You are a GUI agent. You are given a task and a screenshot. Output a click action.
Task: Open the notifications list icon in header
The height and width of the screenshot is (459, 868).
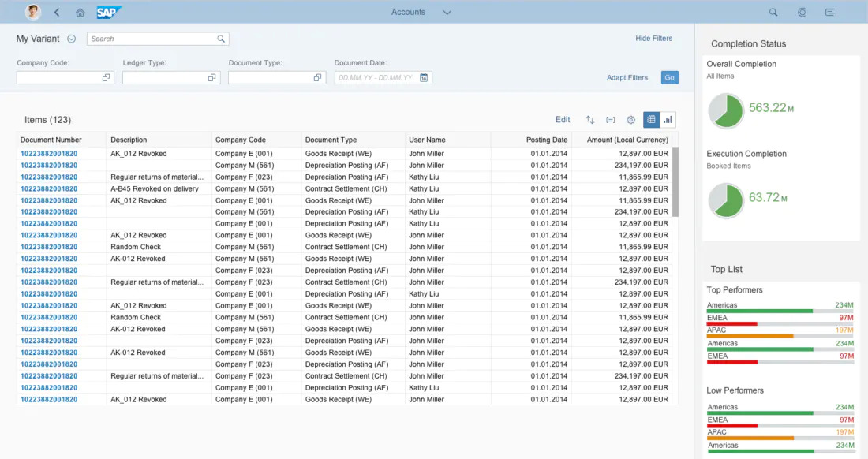pyautogui.click(x=830, y=12)
